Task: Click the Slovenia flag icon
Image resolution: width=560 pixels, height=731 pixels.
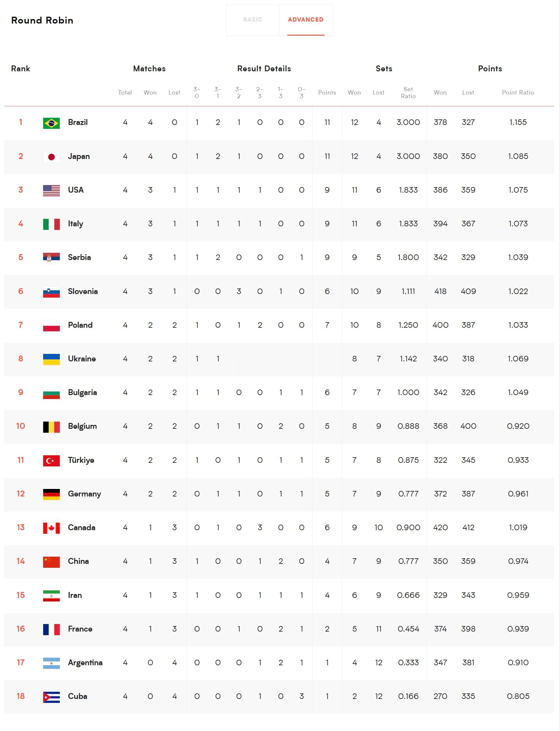Action: click(51, 292)
